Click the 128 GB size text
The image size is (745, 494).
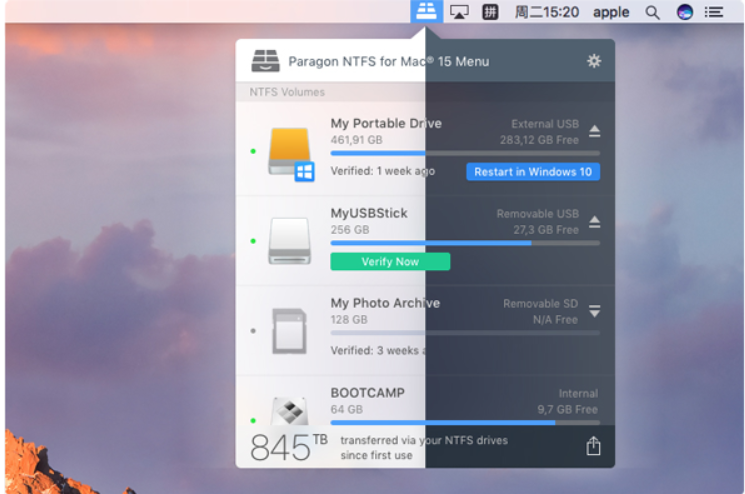coord(349,320)
